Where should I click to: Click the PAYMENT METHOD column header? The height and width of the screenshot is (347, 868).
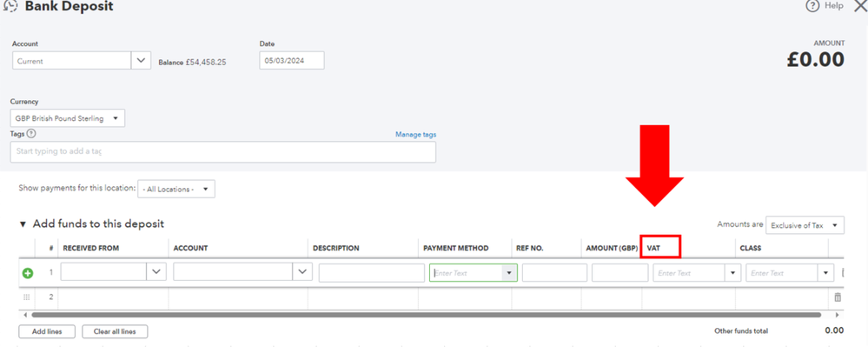pos(455,249)
